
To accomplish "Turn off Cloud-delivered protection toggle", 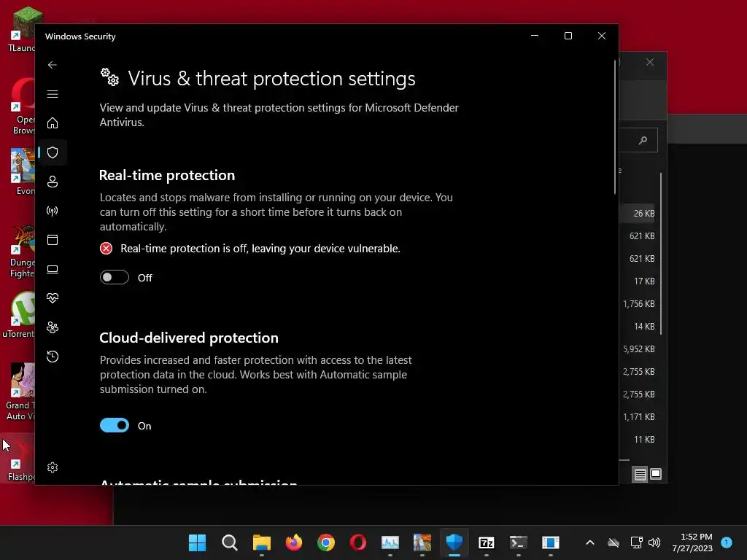I will (115, 425).
